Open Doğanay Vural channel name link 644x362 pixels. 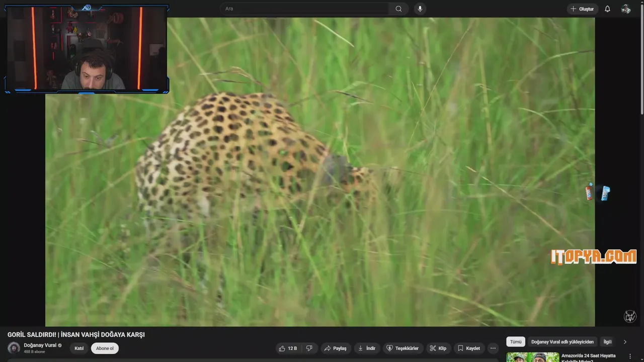point(40,345)
